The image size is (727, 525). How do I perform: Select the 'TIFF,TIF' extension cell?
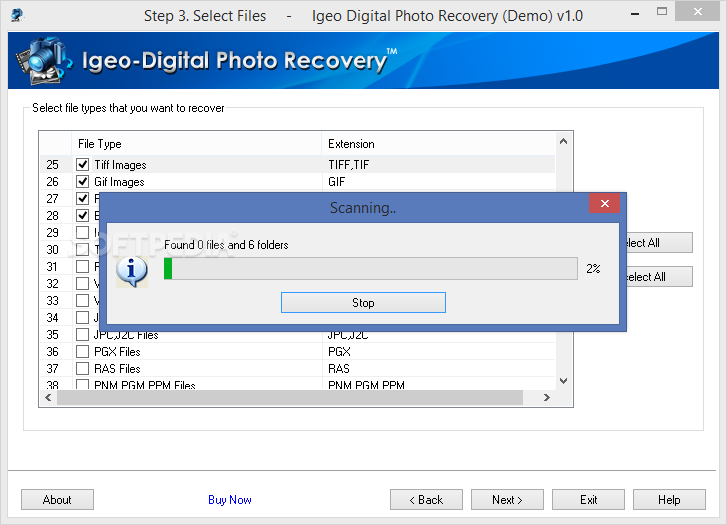[349, 165]
